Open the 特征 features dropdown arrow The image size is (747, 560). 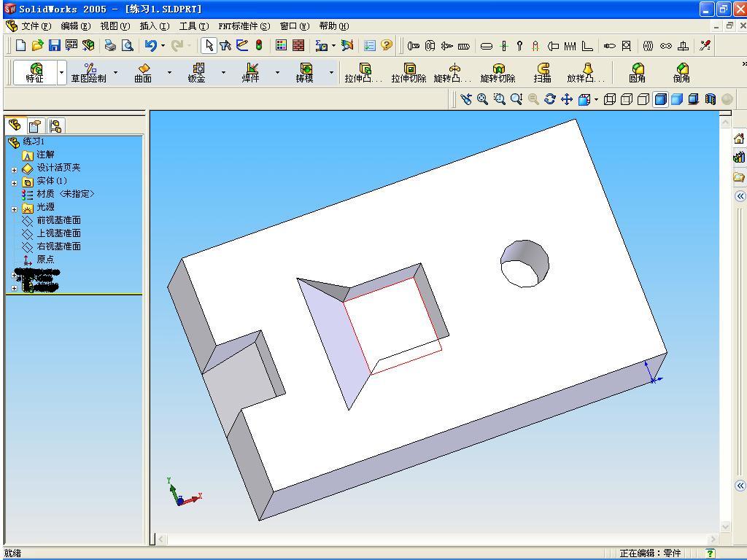pyautogui.click(x=61, y=73)
